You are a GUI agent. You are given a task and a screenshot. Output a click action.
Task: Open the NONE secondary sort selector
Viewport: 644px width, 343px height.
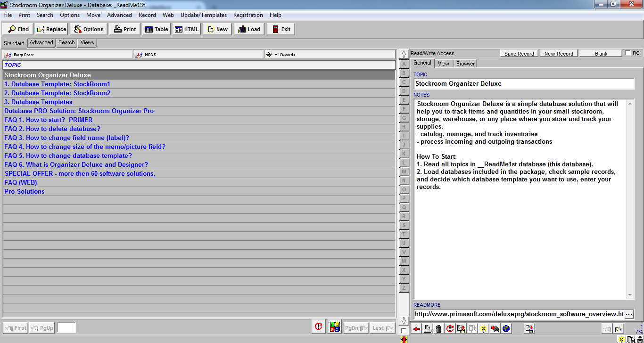point(198,55)
